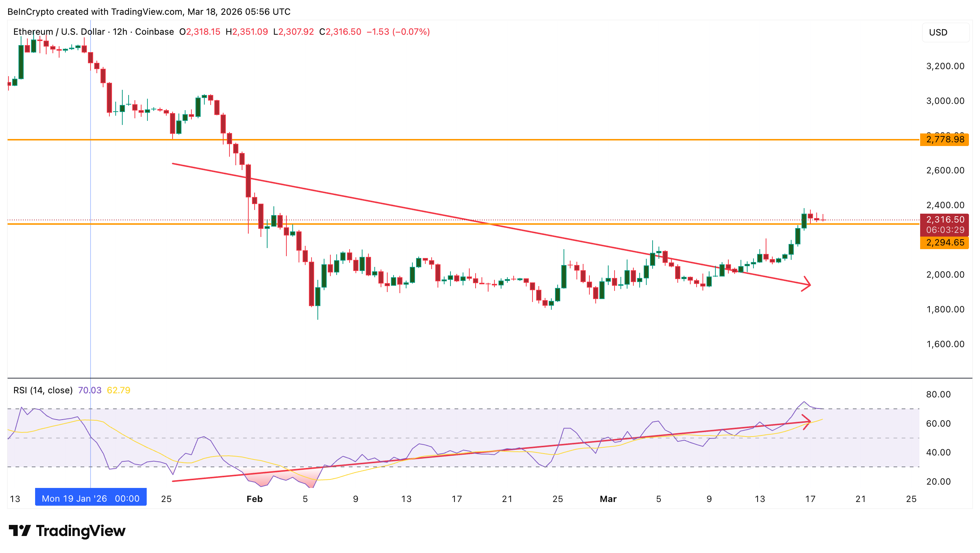The height and width of the screenshot is (553, 980).
Task: Click the Ethereum / U.S. Dollar symbol title
Action: coord(59,31)
